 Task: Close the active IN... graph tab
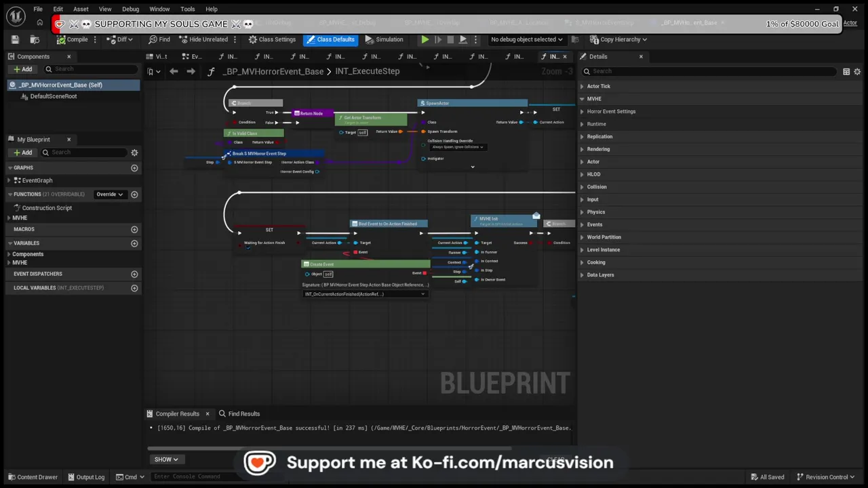(x=565, y=57)
